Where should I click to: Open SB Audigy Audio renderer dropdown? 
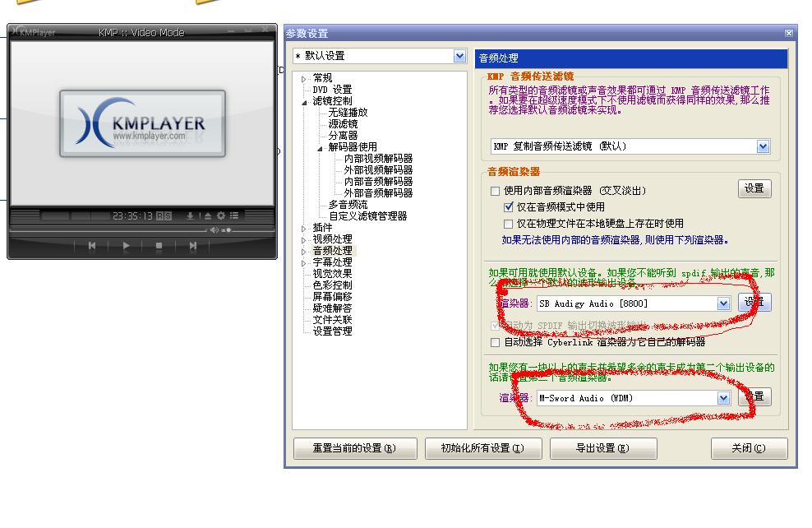pos(723,303)
